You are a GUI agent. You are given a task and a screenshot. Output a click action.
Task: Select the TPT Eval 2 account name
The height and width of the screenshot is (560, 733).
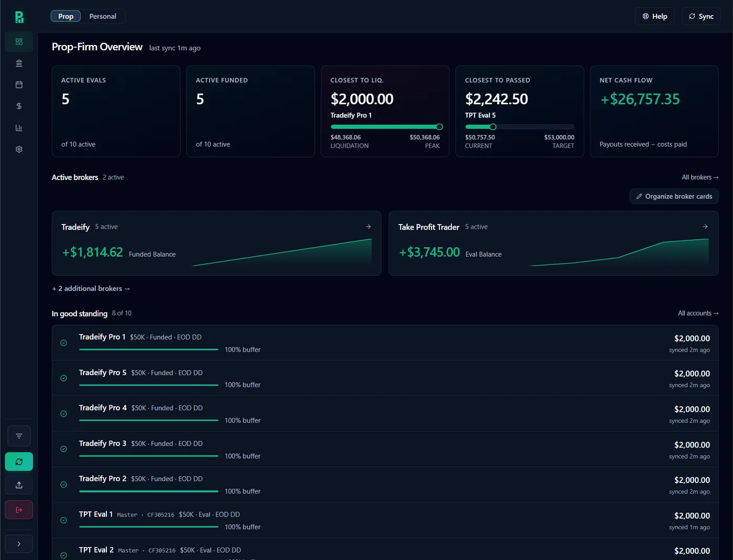coord(96,550)
